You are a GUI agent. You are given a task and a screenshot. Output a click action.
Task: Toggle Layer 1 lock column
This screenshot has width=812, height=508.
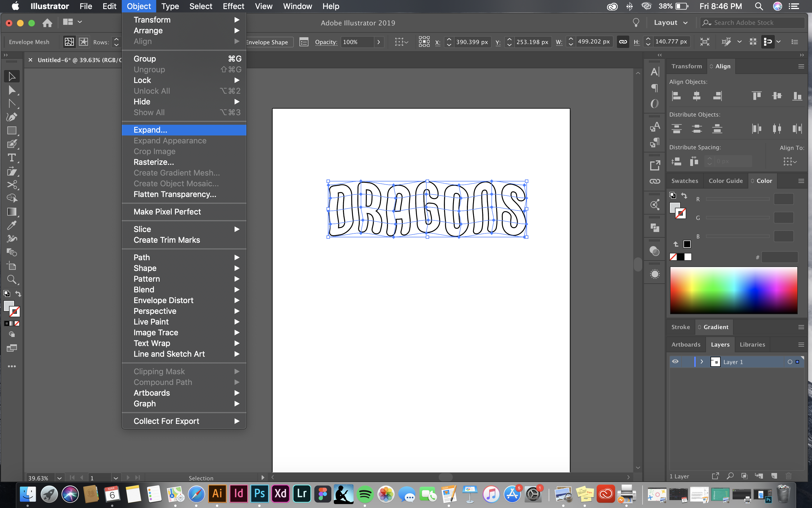click(x=687, y=362)
